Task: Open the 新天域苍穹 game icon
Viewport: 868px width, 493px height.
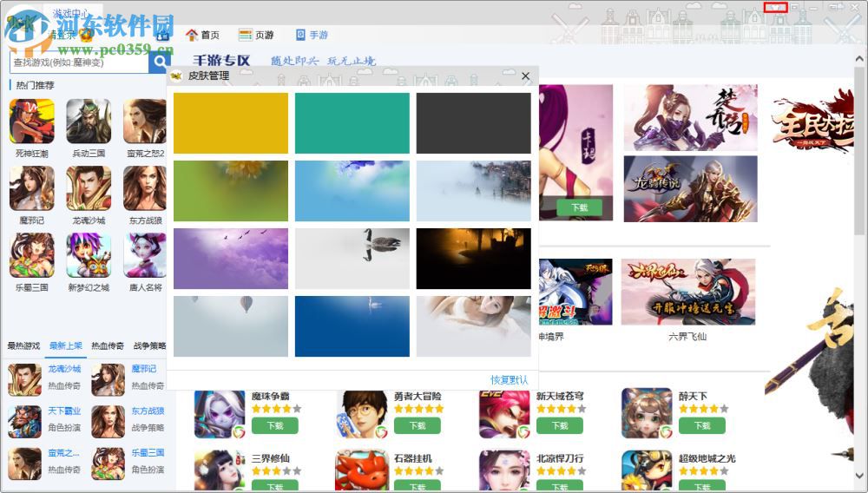Action: (x=504, y=414)
